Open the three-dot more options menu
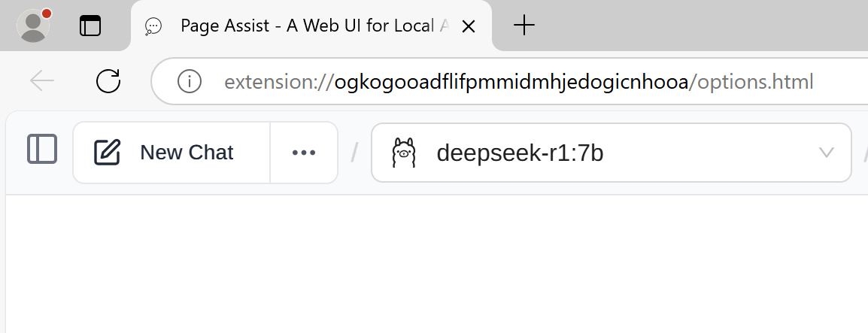 point(304,153)
